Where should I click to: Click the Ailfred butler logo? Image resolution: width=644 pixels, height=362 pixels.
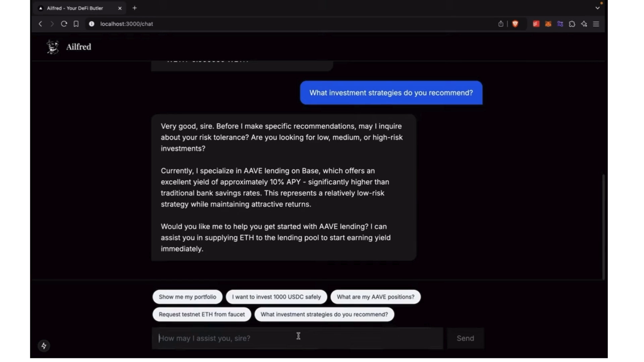click(x=53, y=47)
